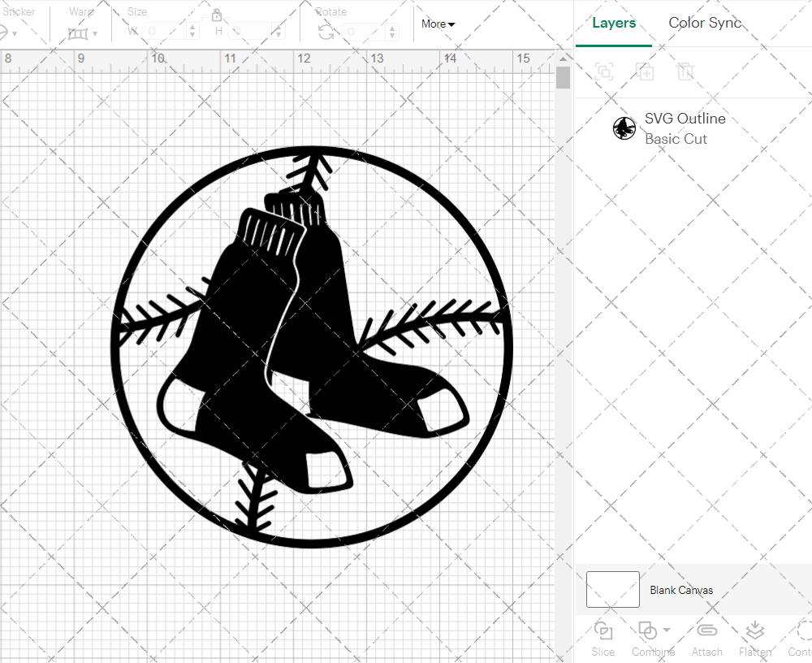Screen dimensions: 812x663
Task: Toggle the size aspect ratio lock
Action: tap(217, 15)
